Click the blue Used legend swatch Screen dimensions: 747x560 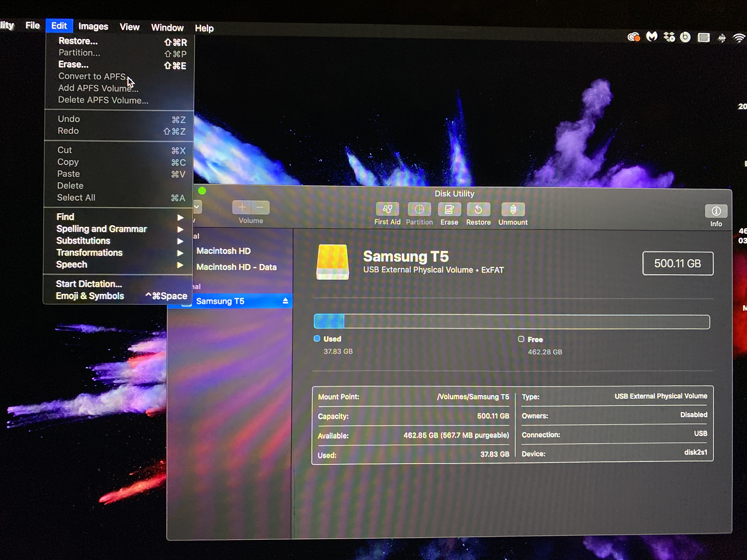(x=317, y=339)
